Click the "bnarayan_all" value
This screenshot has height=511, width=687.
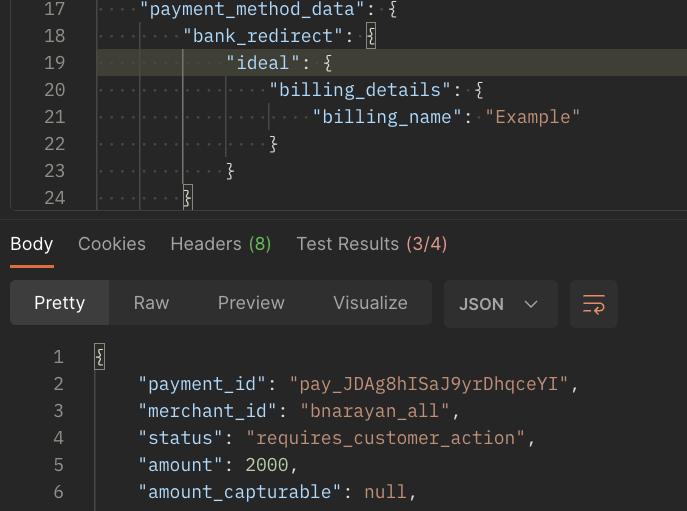point(375,411)
